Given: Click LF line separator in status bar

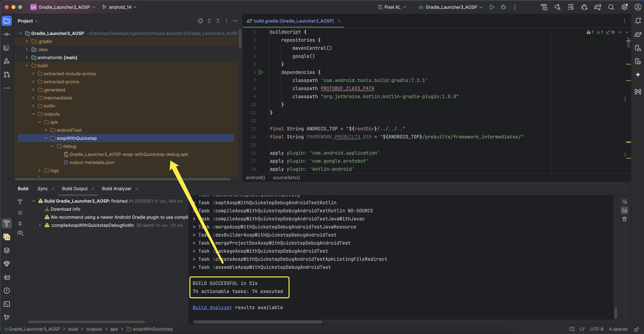Looking at the screenshot, I should pos(582,329).
